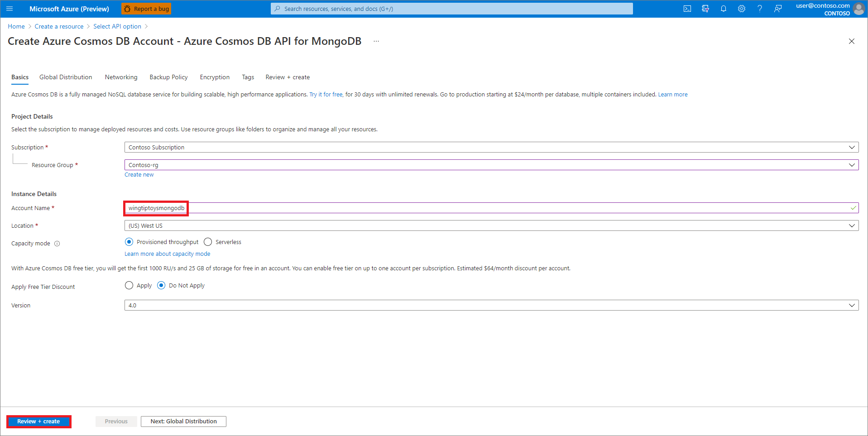868x436 pixels.
Task: Open the portal hamburger menu
Action: click(10, 9)
